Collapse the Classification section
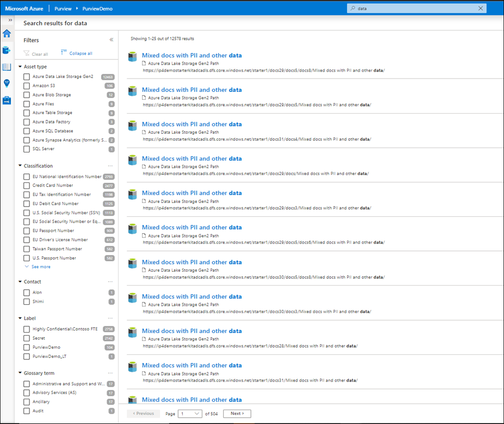The width and height of the screenshot is (504, 424). pos(20,166)
